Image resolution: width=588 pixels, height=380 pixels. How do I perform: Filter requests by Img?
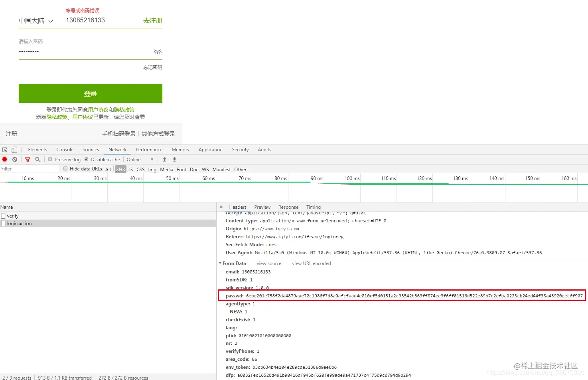[x=152, y=169]
